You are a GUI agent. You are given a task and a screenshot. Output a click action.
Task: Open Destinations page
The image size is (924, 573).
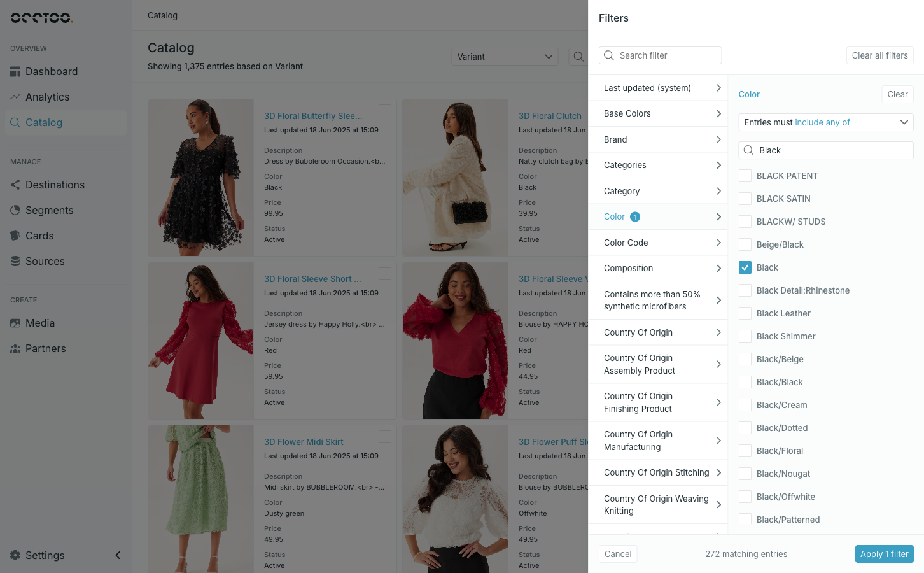[66, 185]
